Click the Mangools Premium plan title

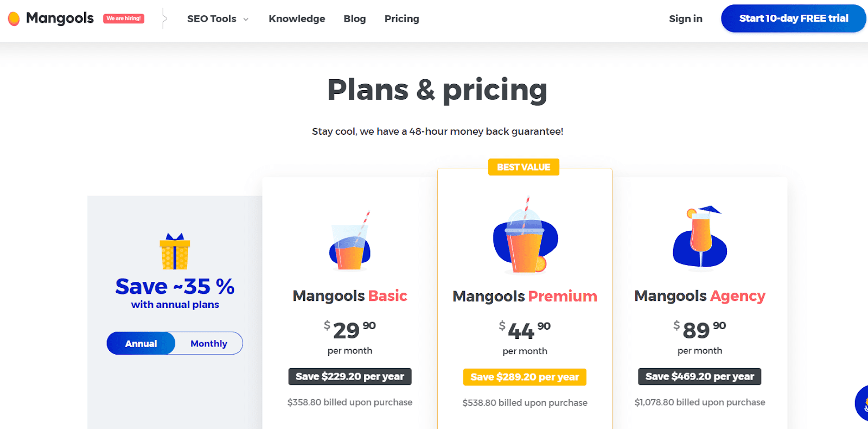coord(525,296)
